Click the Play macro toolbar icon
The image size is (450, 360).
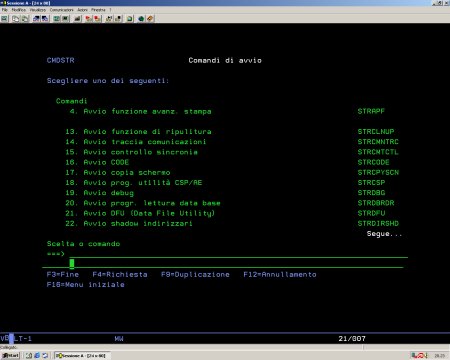(x=109, y=19)
